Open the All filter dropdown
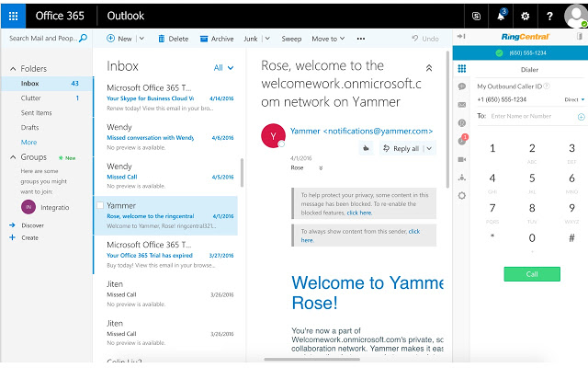This screenshot has height=368, width=588. [x=223, y=67]
